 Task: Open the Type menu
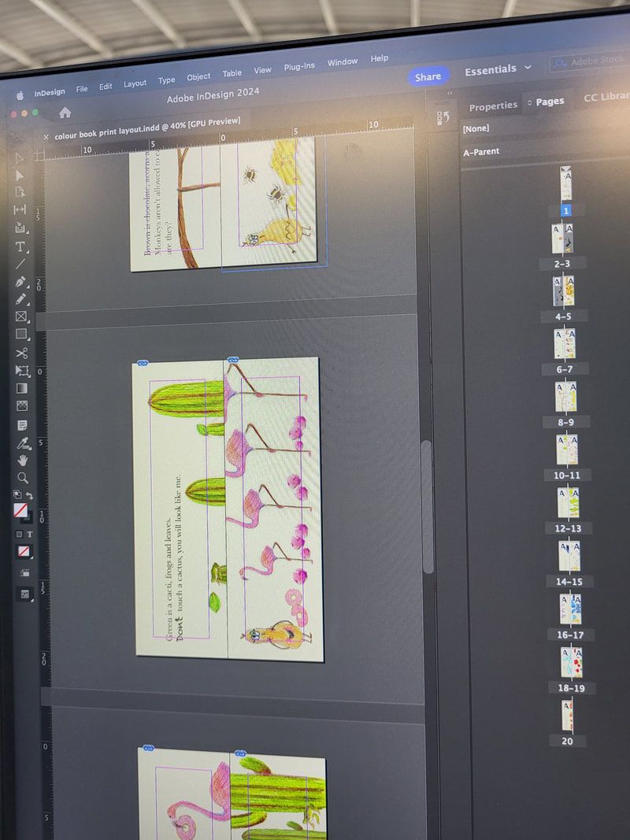[x=167, y=80]
